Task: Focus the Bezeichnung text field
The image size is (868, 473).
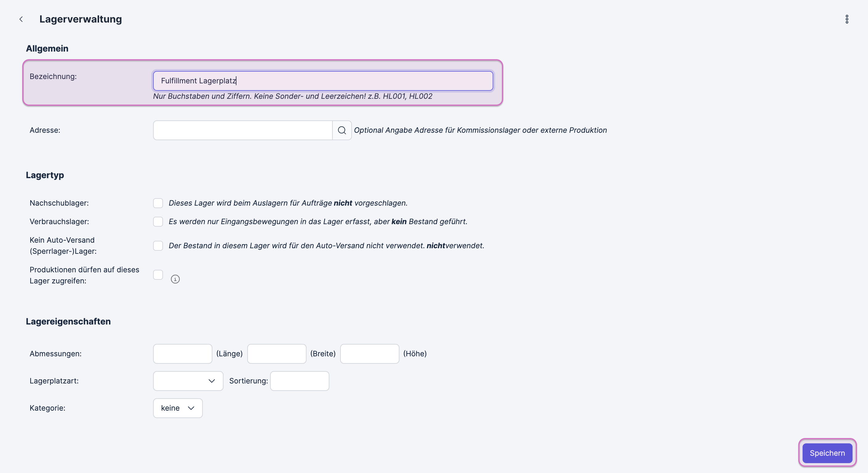Action: [x=323, y=81]
